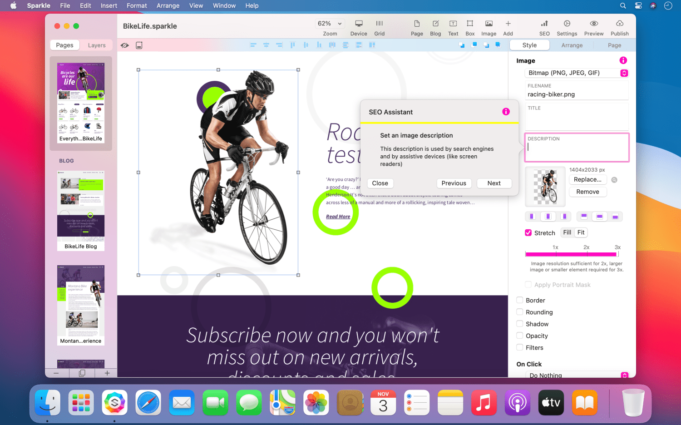Screen dimensions: 681x425
Task: Set image horizontal alignment to right
Action: point(564,216)
